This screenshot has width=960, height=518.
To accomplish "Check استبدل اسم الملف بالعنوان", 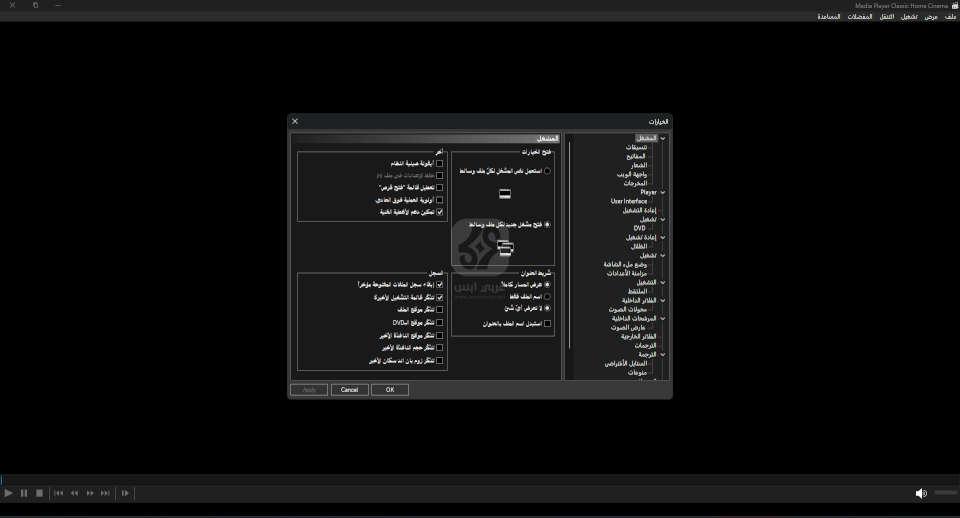I will 547,324.
